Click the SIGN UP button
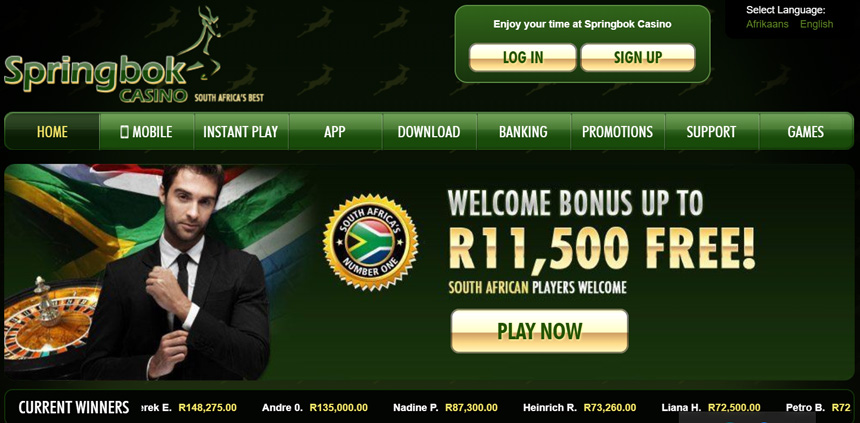The image size is (860, 423). 638,57
